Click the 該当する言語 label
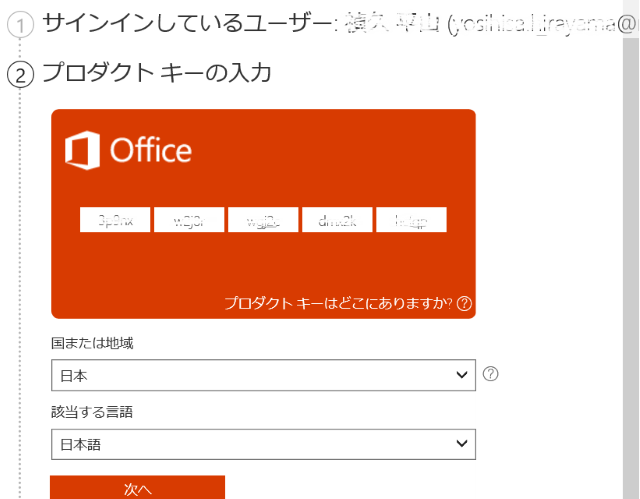This screenshot has height=499, width=640. point(92,412)
